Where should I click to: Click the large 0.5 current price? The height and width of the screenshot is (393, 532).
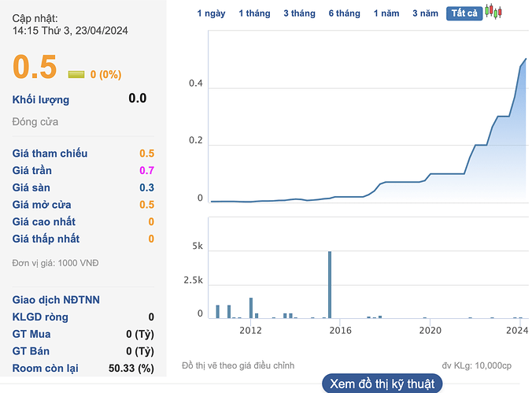[x=35, y=67]
